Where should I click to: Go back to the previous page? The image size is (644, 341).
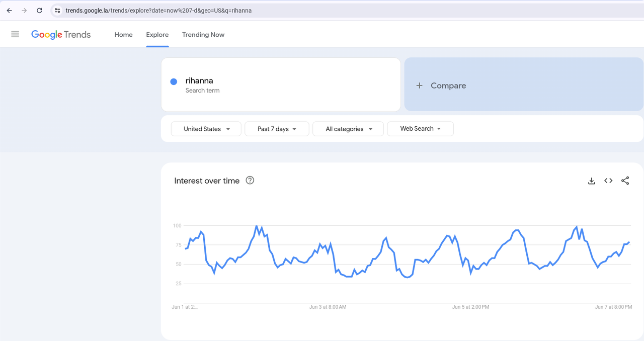(9, 10)
